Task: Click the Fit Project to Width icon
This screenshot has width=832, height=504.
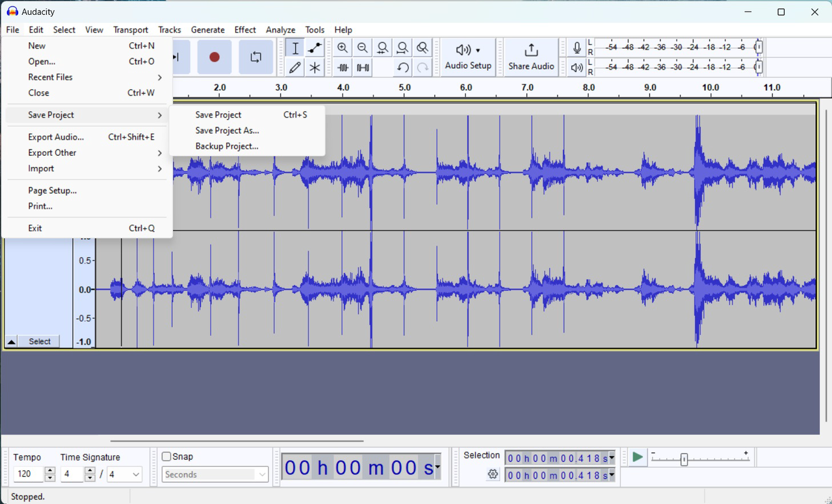Action: pos(402,47)
